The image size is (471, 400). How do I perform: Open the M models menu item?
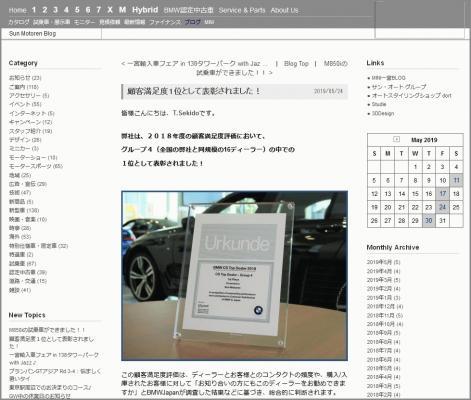tap(122, 10)
